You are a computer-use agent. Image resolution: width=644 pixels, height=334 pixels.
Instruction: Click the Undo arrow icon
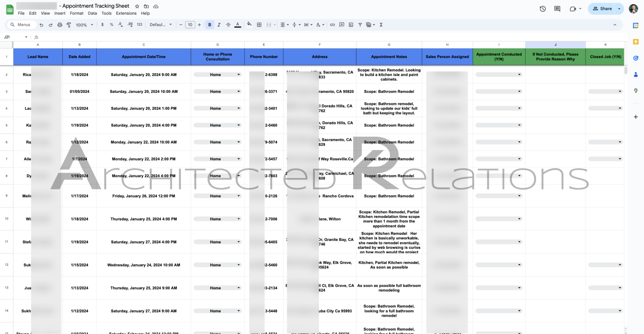coord(41,25)
